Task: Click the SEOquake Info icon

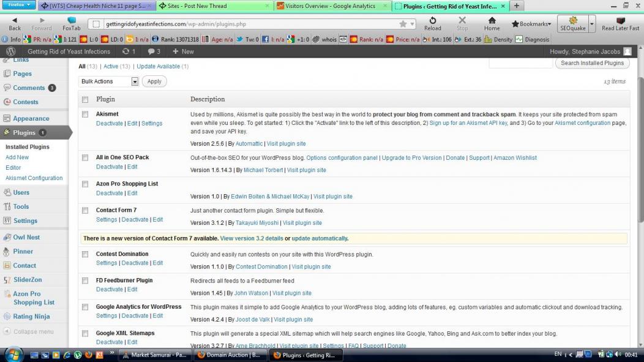Action: [x=11, y=39]
